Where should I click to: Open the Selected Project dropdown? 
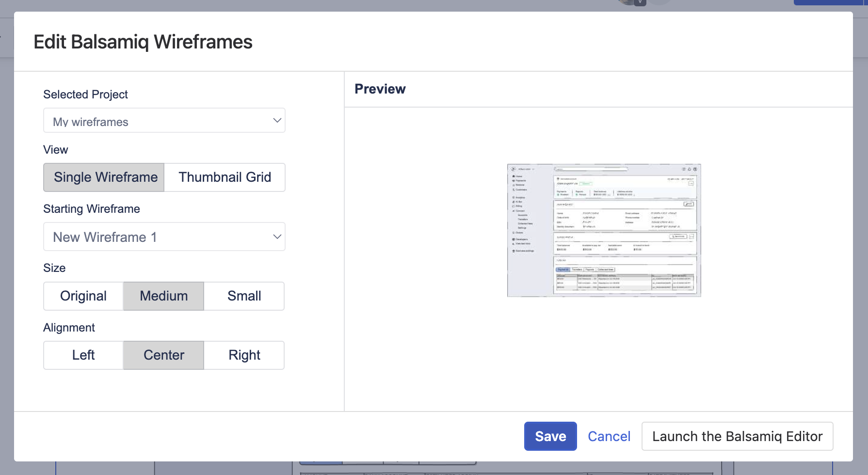164,121
